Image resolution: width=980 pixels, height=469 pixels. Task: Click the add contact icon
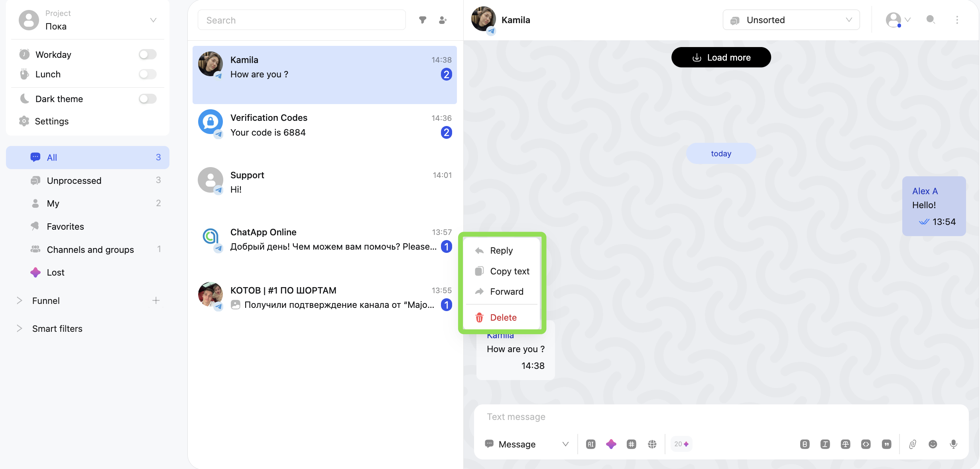click(x=443, y=20)
